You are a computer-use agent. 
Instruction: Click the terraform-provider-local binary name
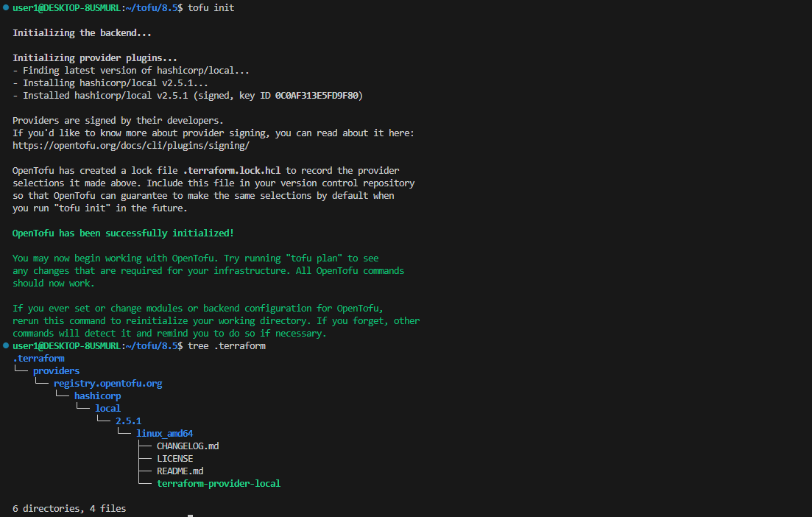point(219,483)
